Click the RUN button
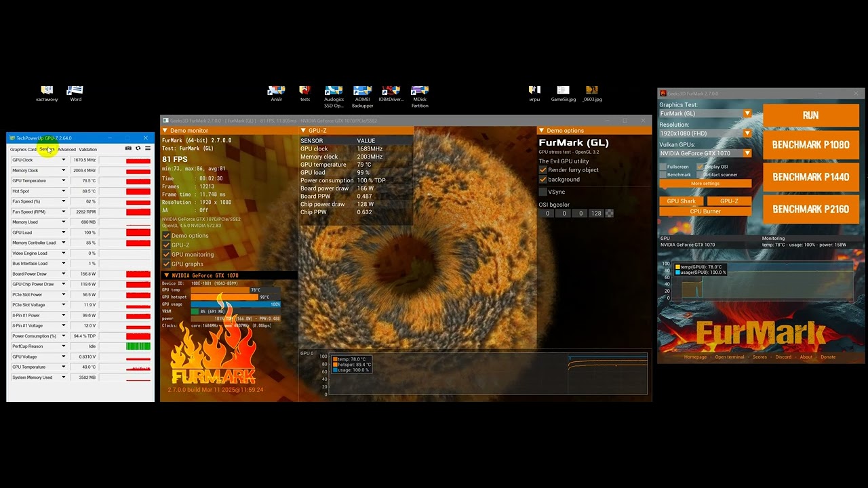The height and width of the screenshot is (488, 868). pyautogui.click(x=810, y=115)
